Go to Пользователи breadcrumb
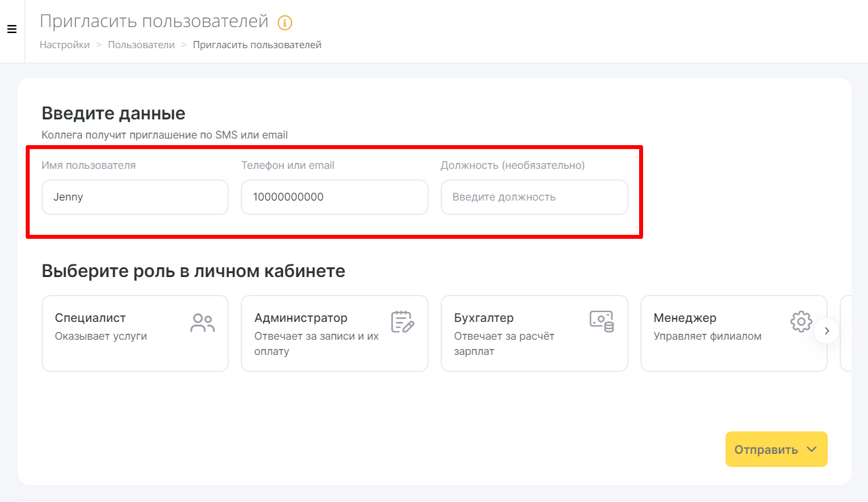The width and height of the screenshot is (868, 502). [141, 45]
